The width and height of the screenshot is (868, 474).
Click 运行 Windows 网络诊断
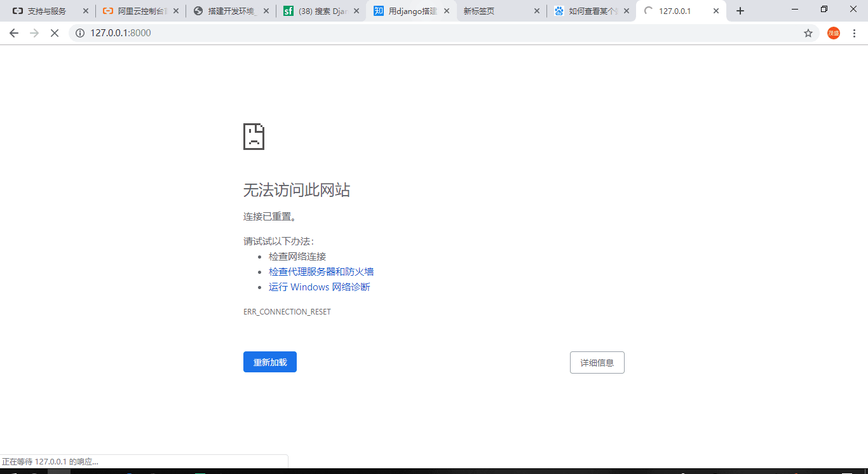pyautogui.click(x=320, y=287)
